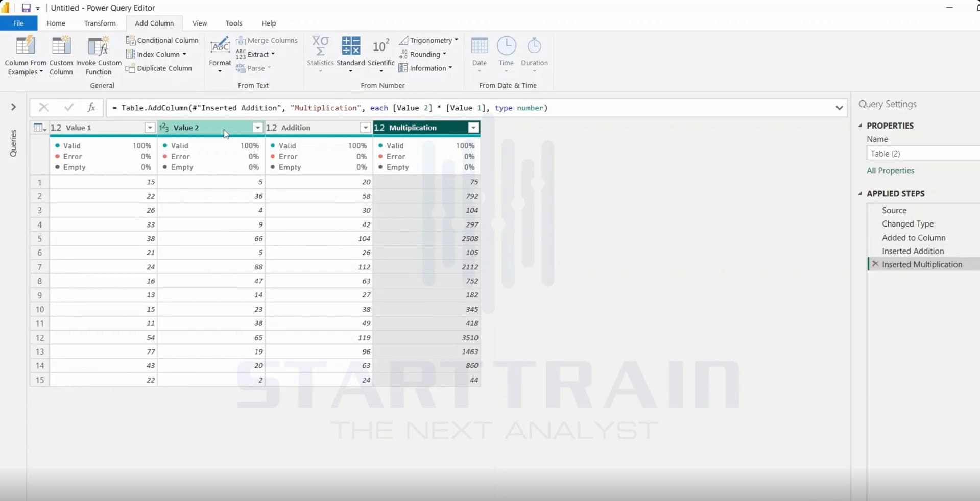
Task: Click Column From Examples icon
Action: click(x=25, y=46)
